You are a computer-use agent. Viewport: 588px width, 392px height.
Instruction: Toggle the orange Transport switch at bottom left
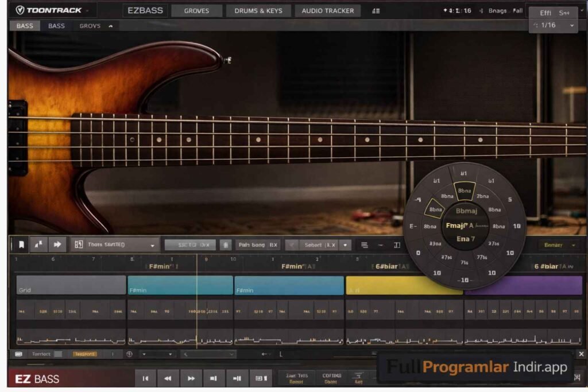[83, 354]
